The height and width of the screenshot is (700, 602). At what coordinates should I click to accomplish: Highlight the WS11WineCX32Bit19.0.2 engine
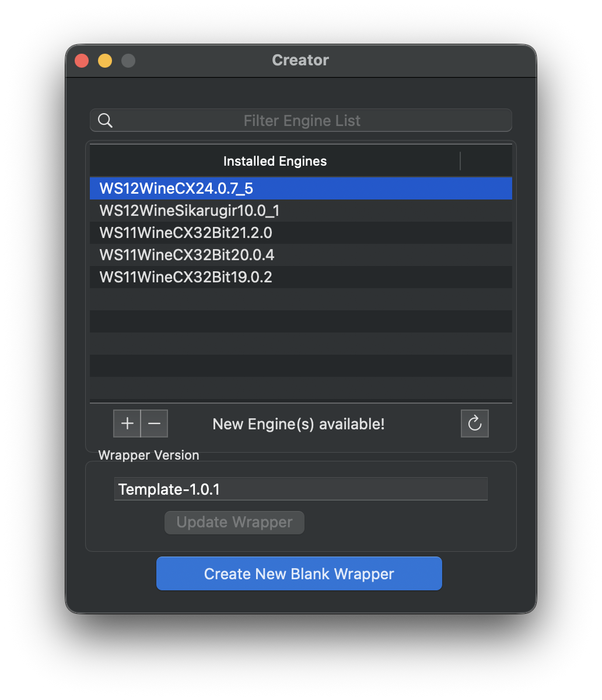pos(185,277)
